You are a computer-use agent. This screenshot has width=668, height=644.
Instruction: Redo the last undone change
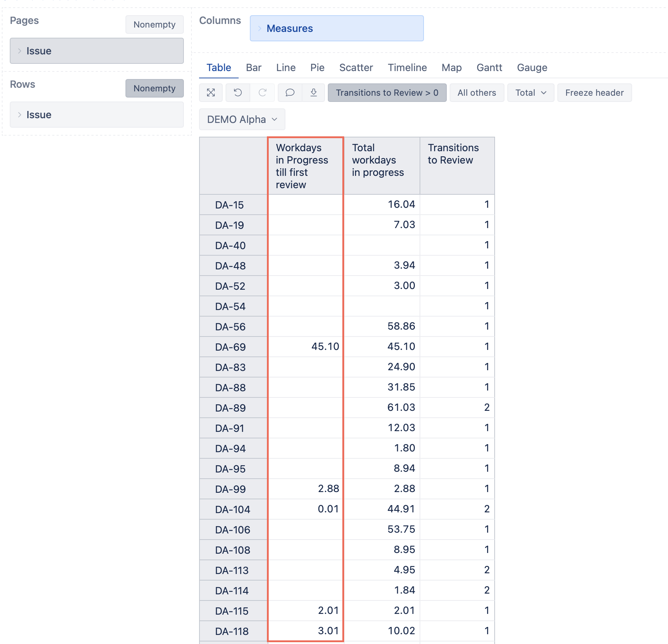click(262, 93)
